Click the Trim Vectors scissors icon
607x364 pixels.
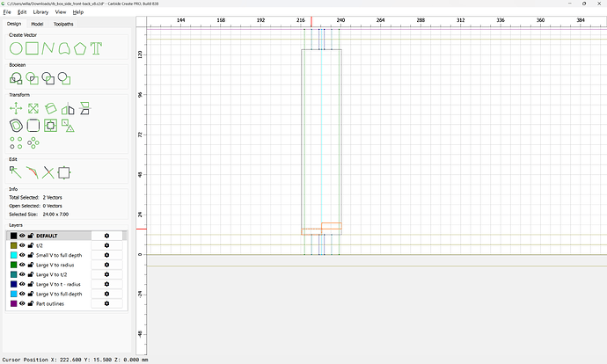tap(48, 172)
